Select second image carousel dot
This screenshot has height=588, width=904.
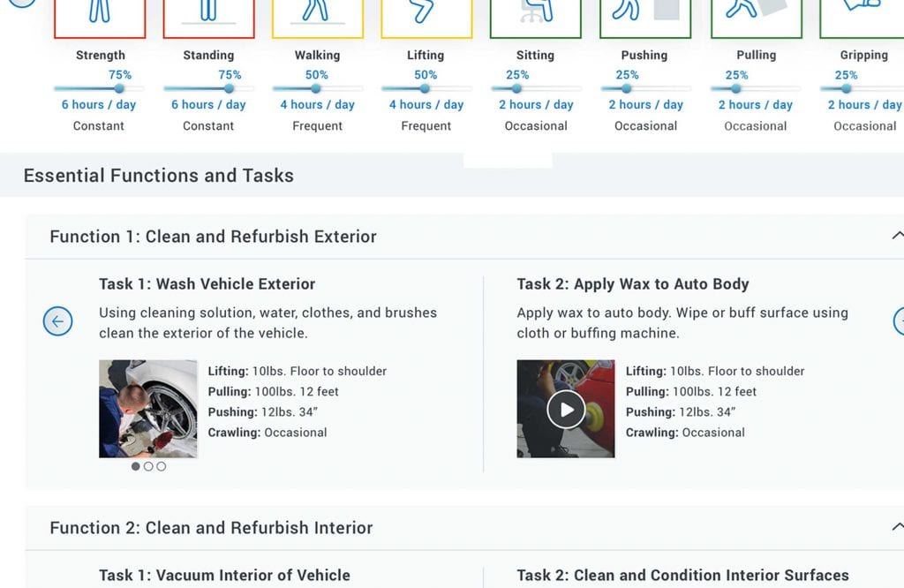148,466
